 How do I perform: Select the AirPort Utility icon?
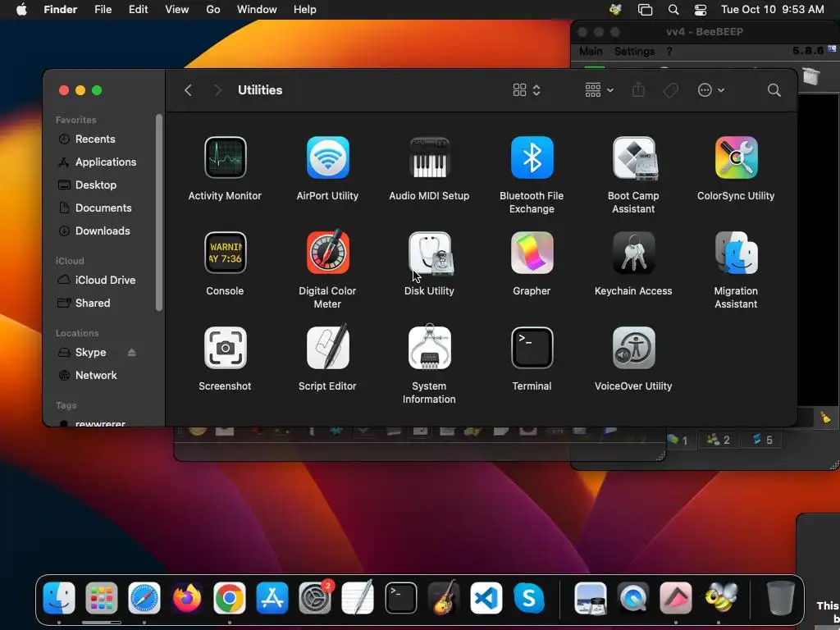[327, 157]
